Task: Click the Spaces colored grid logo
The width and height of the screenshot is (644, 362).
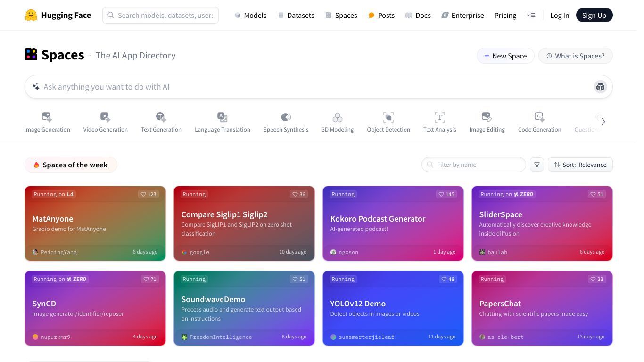Action: coord(31,55)
